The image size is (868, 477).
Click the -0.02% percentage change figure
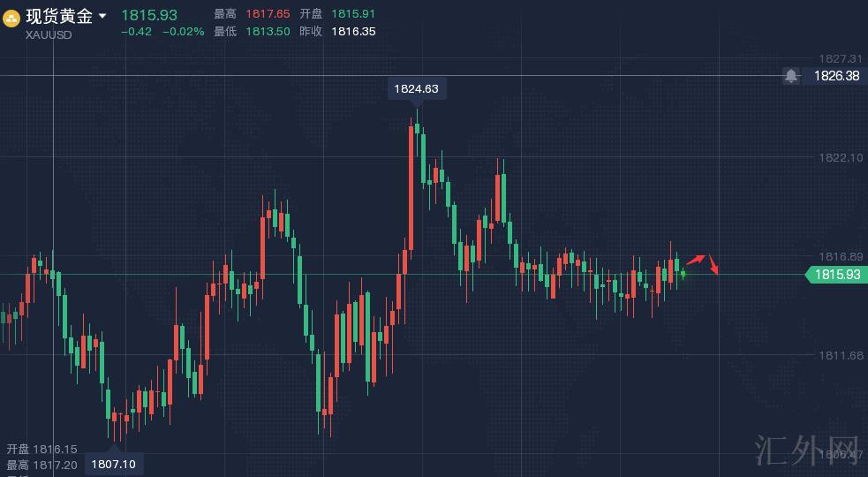[183, 31]
